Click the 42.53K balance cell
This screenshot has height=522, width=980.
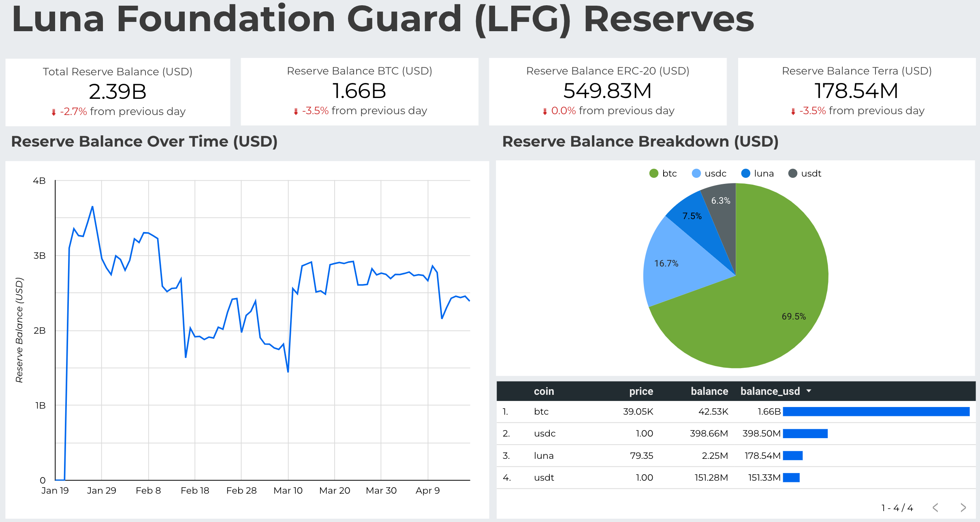(713, 411)
